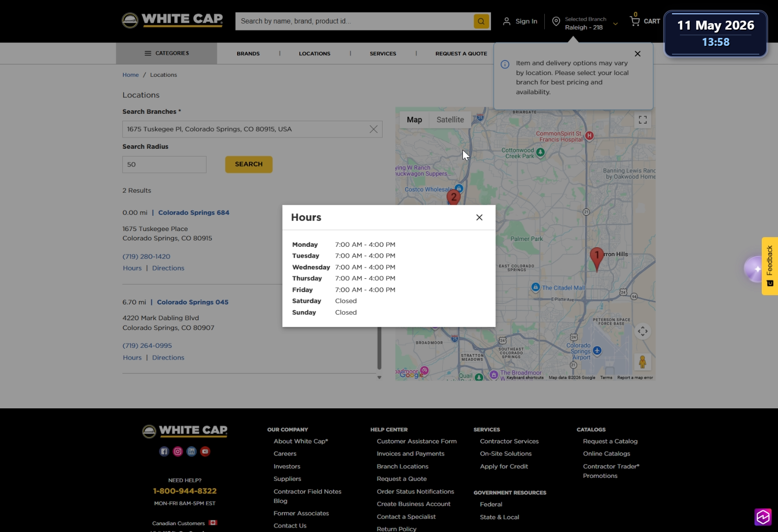Click the Results list scrollbar

[379, 348]
